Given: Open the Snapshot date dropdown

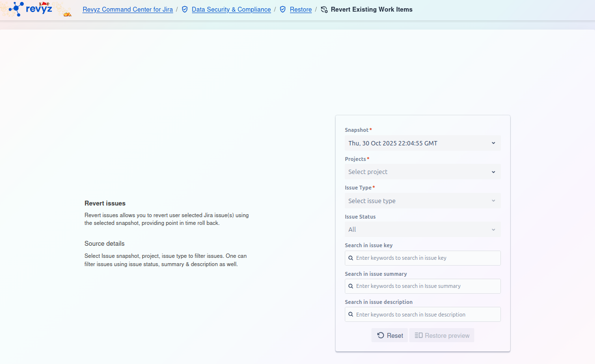Looking at the screenshot, I should (x=422, y=143).
